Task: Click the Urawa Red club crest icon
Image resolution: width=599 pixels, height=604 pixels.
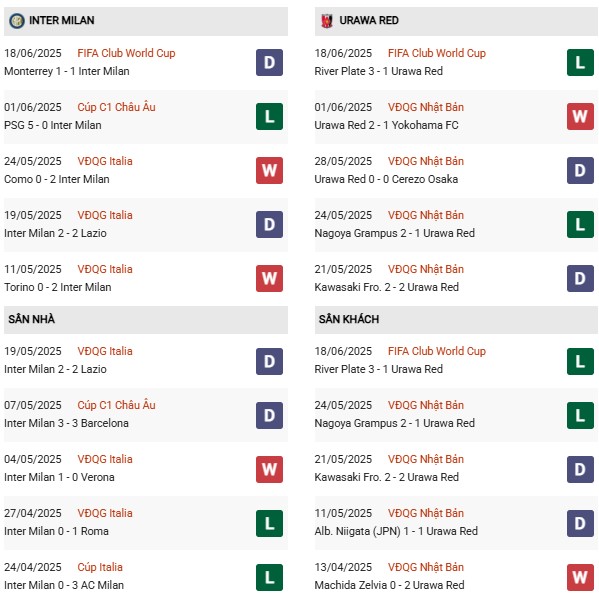Action: coord(327,20)
